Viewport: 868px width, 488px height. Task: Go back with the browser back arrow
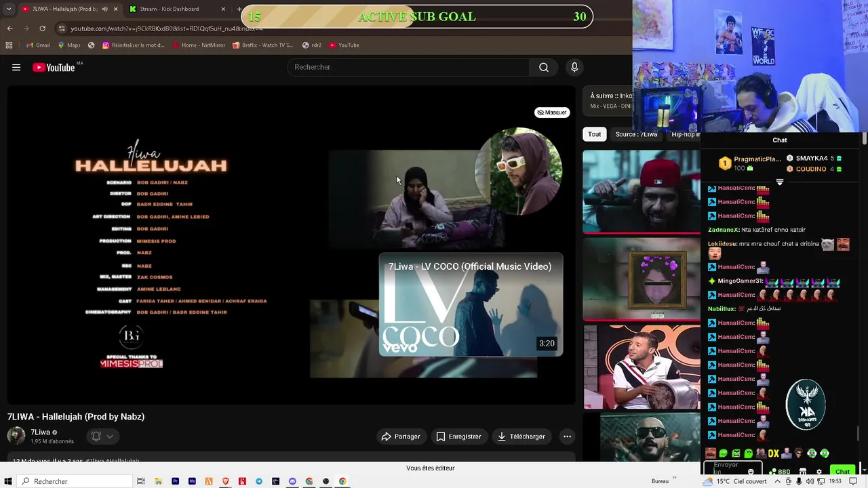pyautogui.click(x=9, y=28)
